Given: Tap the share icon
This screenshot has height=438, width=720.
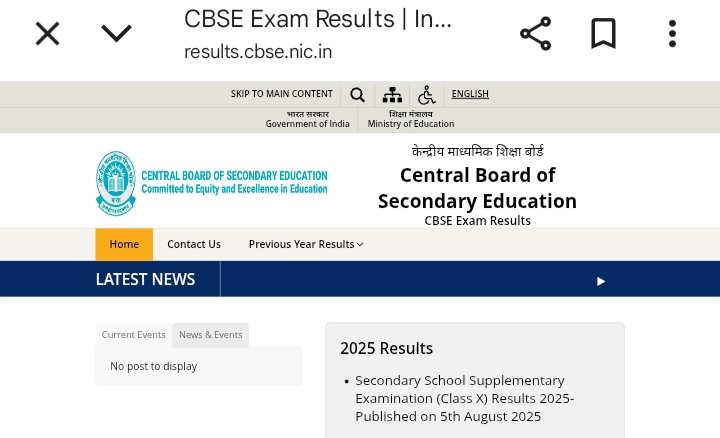Looking at the screenshot, I should (535, 34).
